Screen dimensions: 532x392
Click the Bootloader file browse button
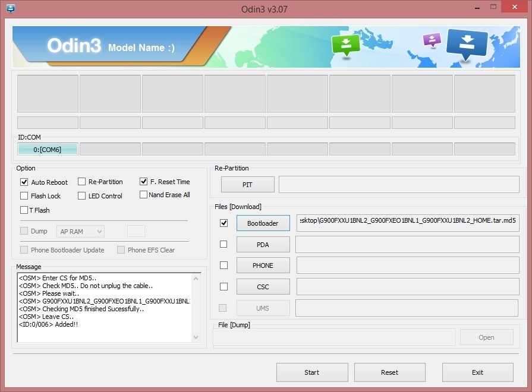tap(263, 223)
